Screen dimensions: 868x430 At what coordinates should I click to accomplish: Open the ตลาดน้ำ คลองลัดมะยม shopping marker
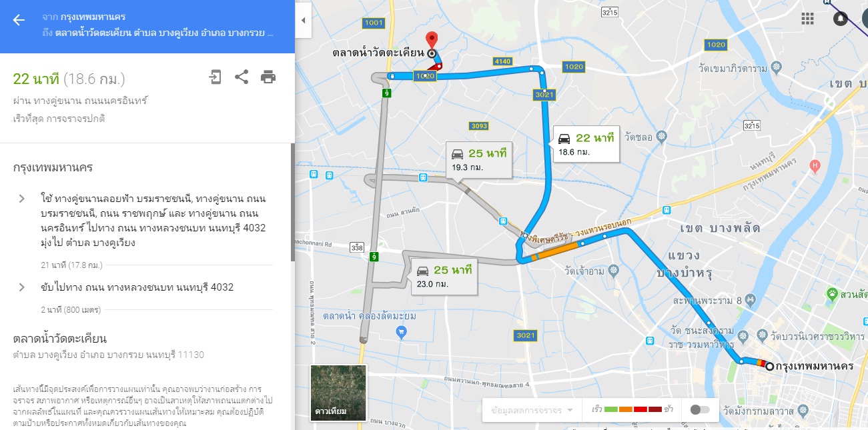point(401,331)
